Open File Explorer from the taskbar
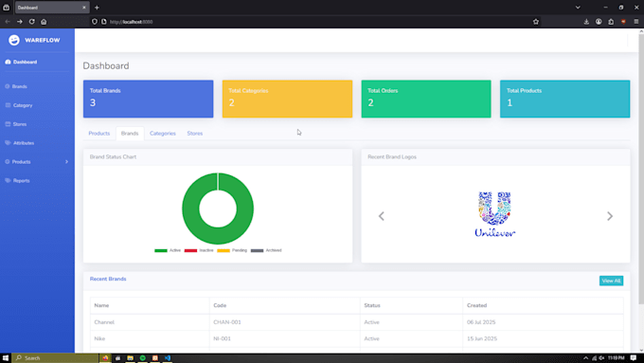The image size is (644, 363). coord(130,358)
